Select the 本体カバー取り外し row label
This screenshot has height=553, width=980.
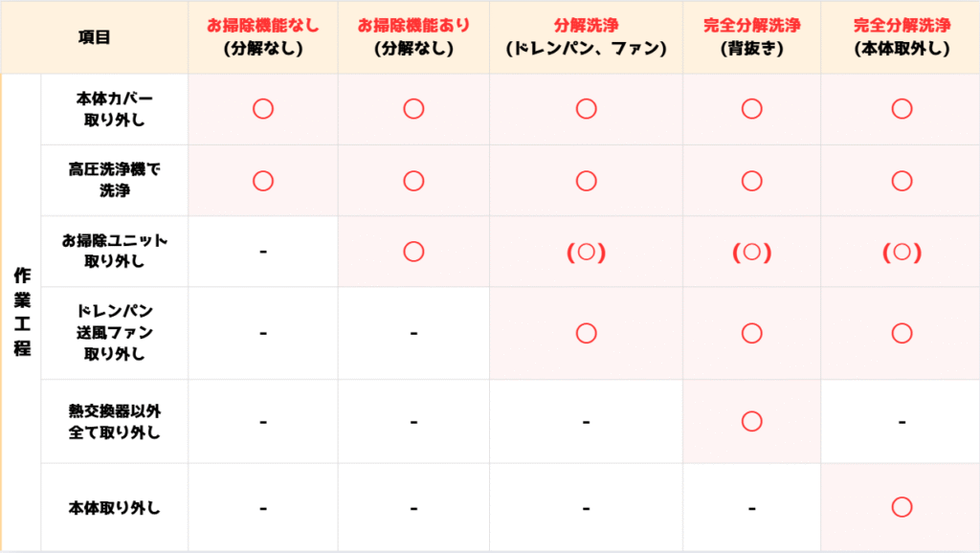click(x=114, y=109)
